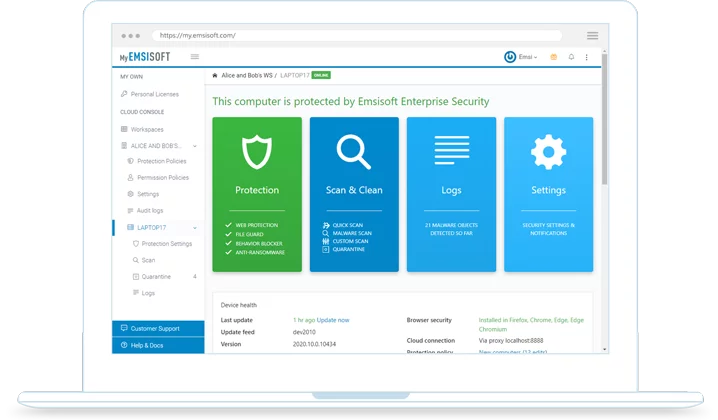Click Via proxy localhost:8888 value

(x=511, y=341)
